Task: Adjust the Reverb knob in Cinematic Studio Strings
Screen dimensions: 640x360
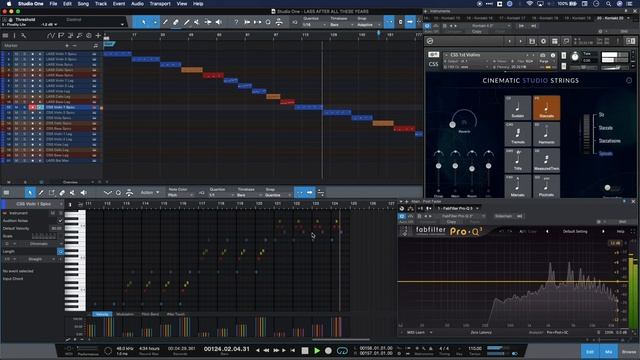Action: tap(464, 121)
